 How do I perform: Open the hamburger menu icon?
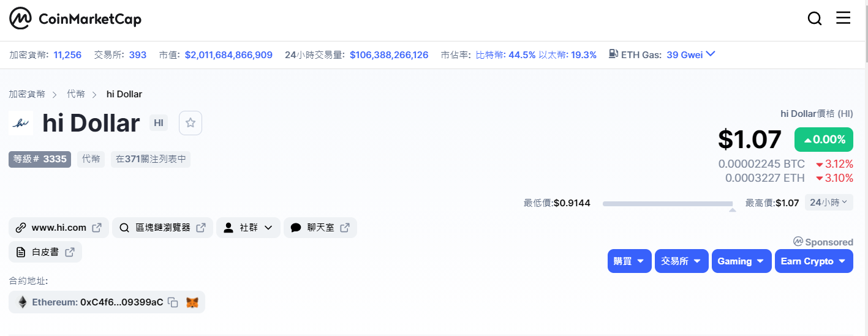pos(843,18)
